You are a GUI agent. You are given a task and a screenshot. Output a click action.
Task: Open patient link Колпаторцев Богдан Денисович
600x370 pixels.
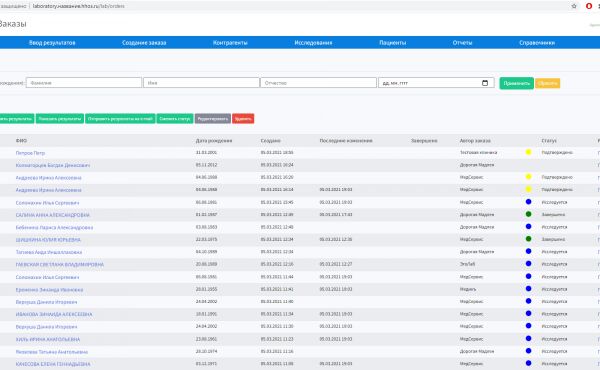(x=53, y=165)
